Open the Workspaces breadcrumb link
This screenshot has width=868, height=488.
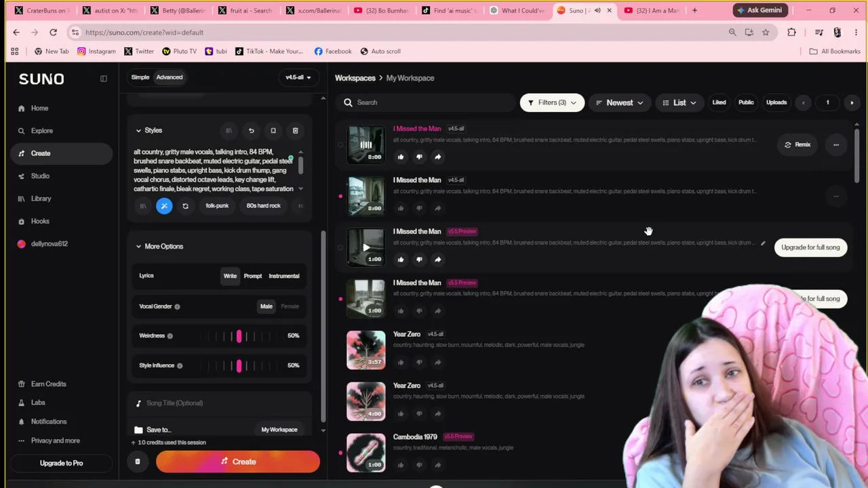pos(355,78)
